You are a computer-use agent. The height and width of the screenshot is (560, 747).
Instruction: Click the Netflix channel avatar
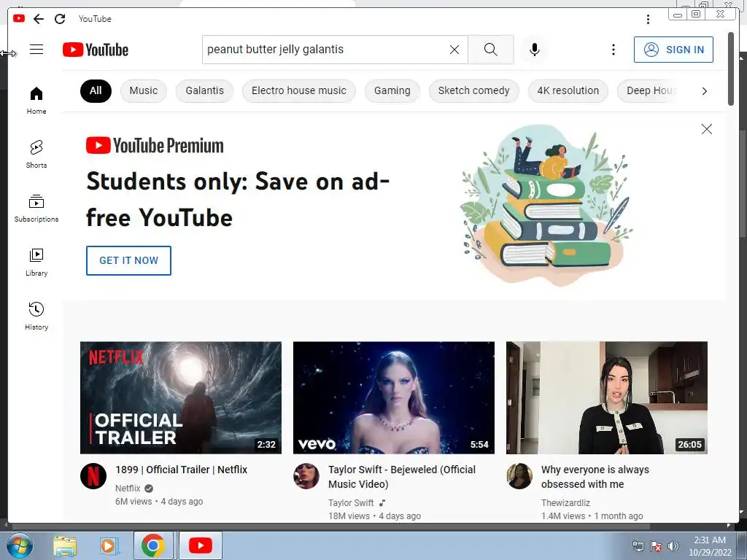coord(93,476)
